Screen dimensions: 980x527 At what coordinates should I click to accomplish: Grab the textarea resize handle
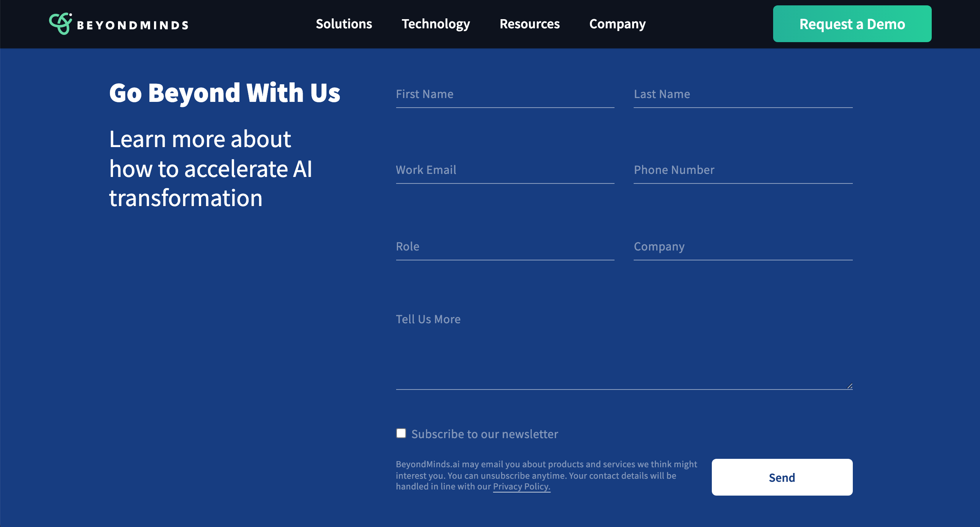tap(849, 386)
